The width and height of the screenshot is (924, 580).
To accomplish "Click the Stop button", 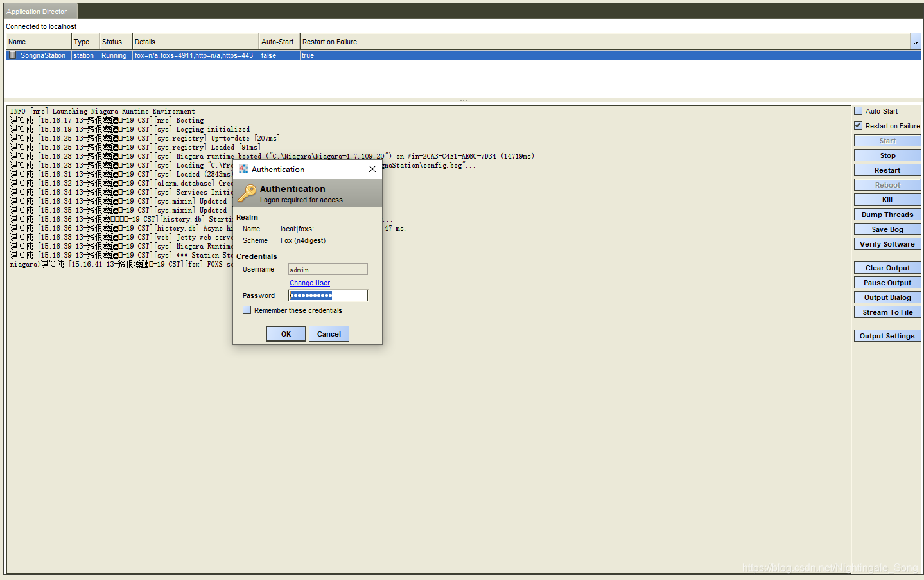I will pyautogui.click(x=887, y=155).
